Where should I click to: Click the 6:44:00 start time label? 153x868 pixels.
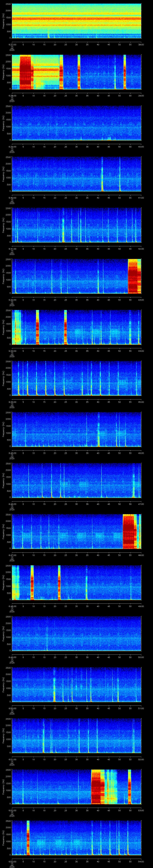pos(12,402)
